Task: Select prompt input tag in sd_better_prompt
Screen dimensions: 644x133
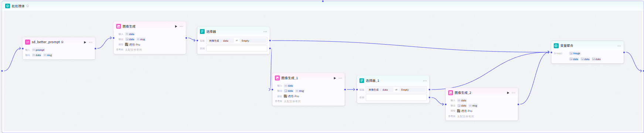Action: (x=38, y=50)
